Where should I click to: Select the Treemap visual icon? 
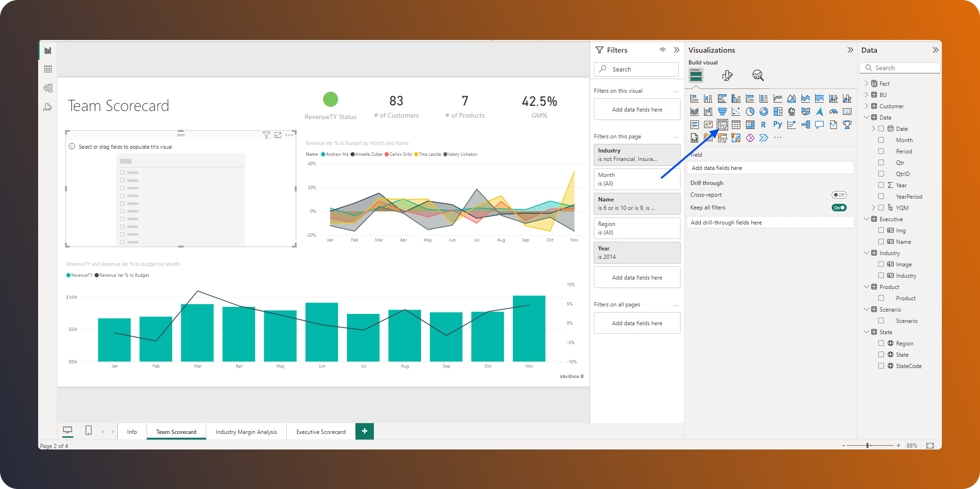tap(778, 112)
